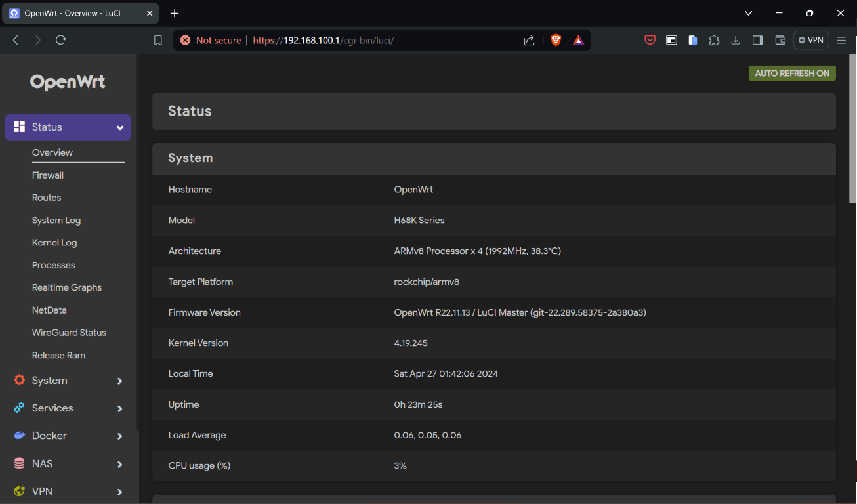Image resolution: width=857 pixels, height=504 pixels.
Task: Open Brave Shields lion icon
Action: 556,40
